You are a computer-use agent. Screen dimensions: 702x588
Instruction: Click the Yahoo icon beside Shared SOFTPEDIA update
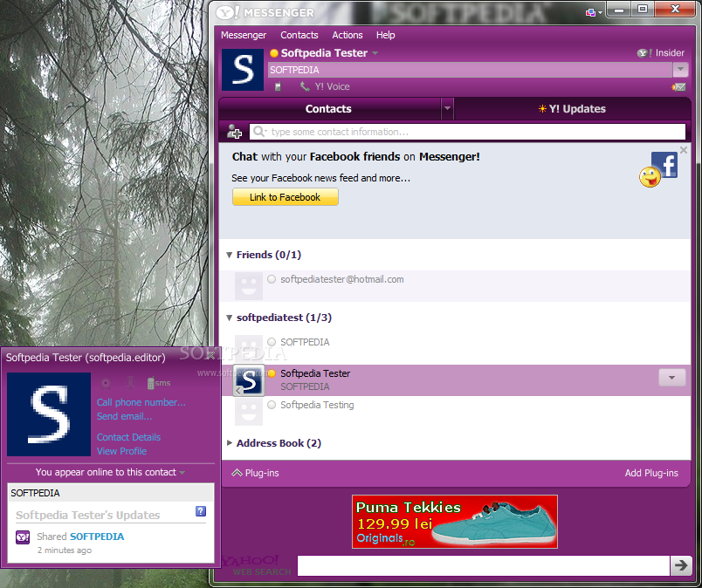23,537
